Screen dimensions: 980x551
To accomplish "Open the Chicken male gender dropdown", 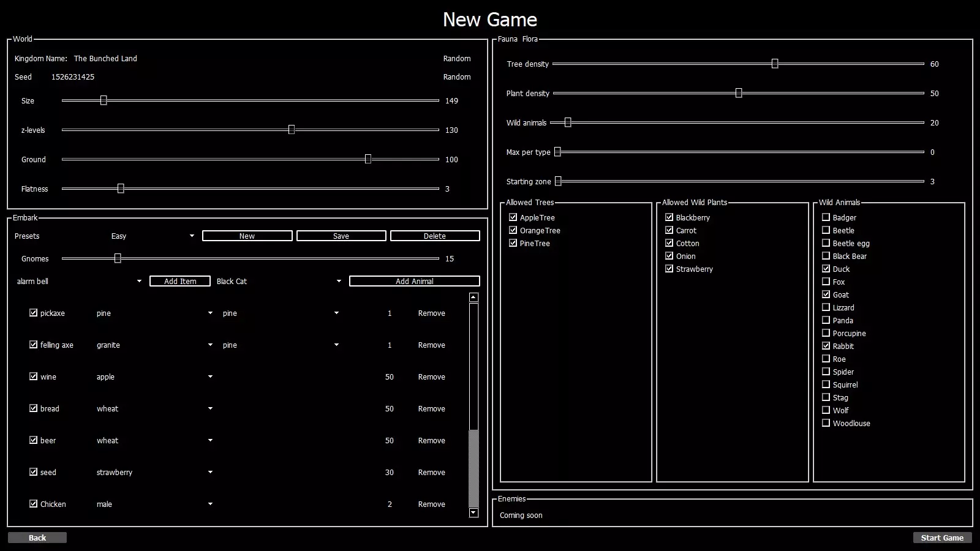I will [x=154, y=504].
